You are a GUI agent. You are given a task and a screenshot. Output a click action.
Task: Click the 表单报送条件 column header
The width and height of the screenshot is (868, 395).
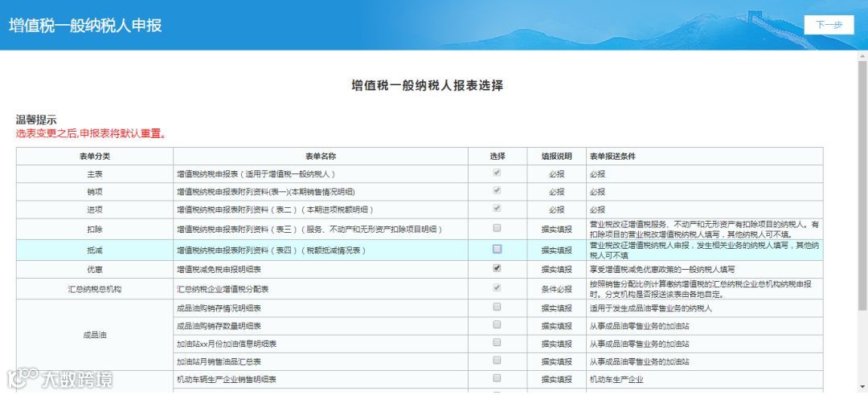705,157
